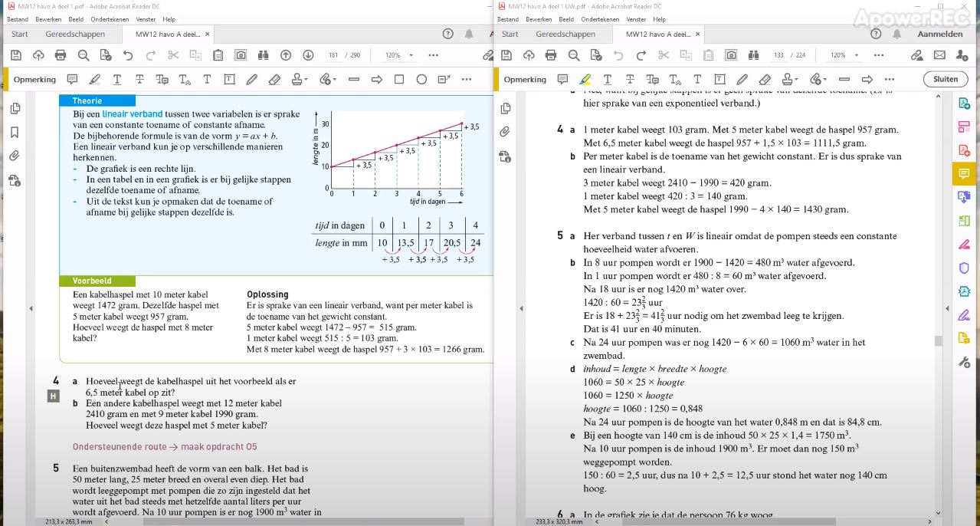Open page thumbnails panel in left window
This screenshot has height=526, width=980.
tap(15, 109)
